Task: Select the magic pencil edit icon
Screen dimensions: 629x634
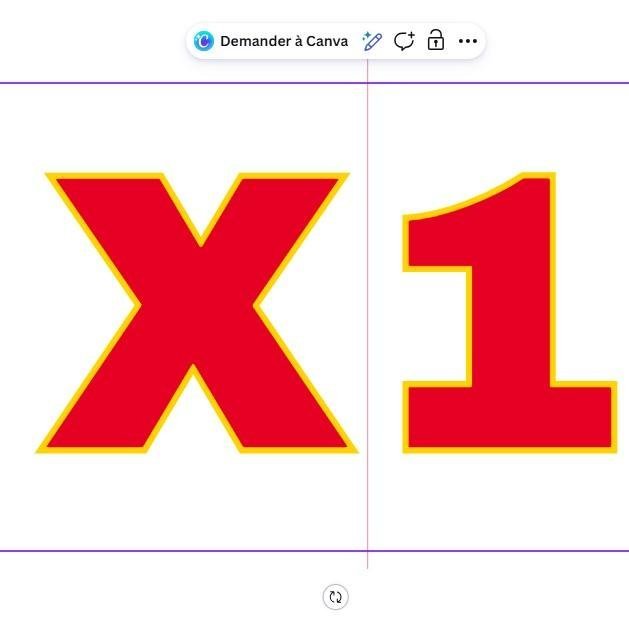Action: click(x=372, y=41)
